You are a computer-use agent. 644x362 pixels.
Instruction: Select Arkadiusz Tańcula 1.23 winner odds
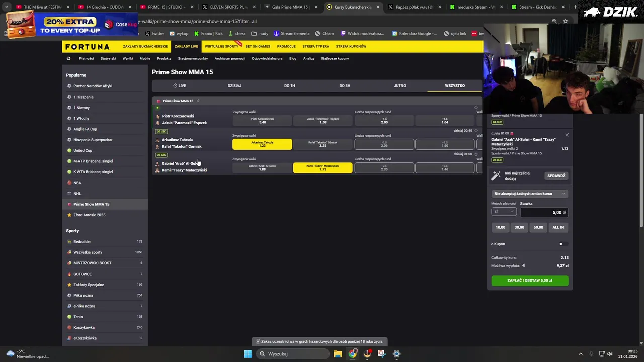pyautogui.click(x=262, y=144)
